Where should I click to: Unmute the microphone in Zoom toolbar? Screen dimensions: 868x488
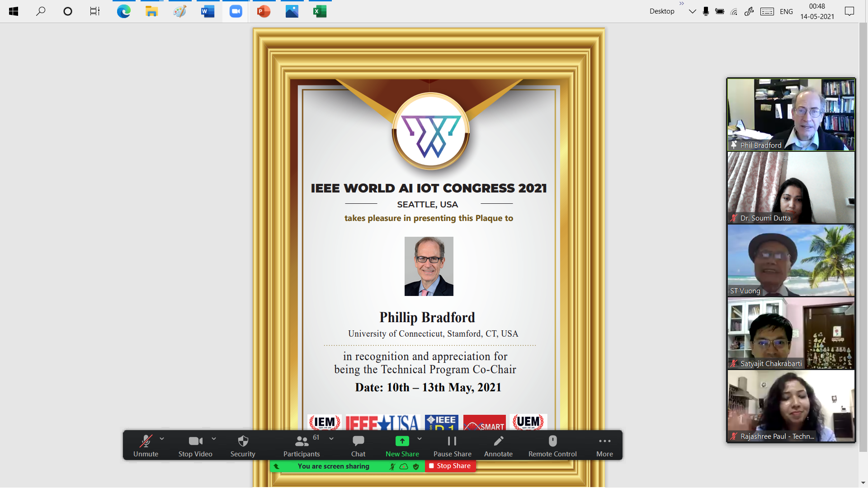click(x=146, y=446)
